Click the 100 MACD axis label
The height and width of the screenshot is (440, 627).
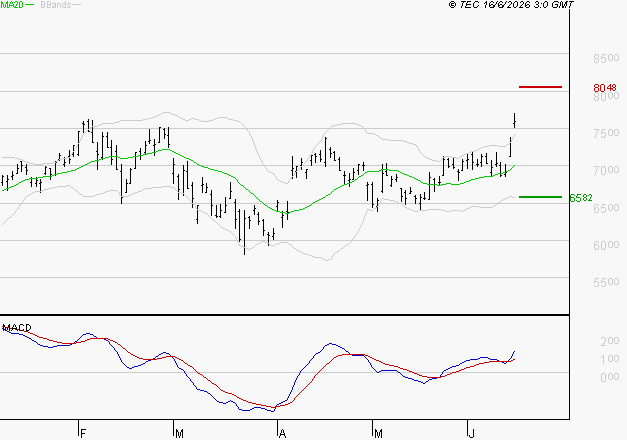point(610,359)
